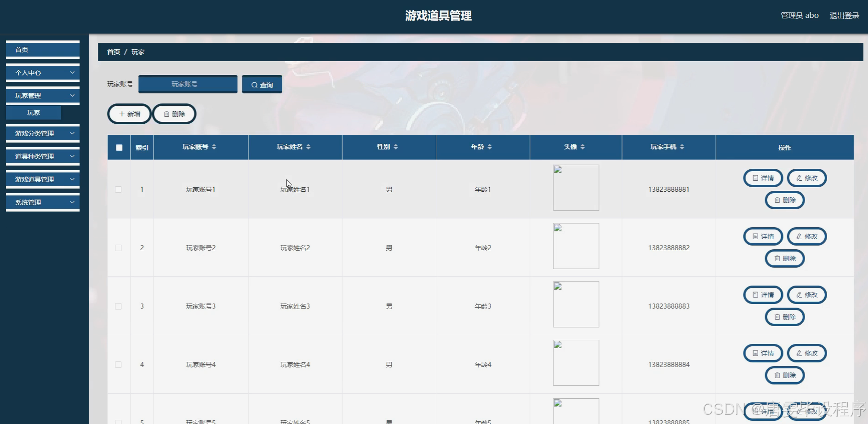
Task: Click 修改 for 玩家账号1
Action: (x=807, y=178)
